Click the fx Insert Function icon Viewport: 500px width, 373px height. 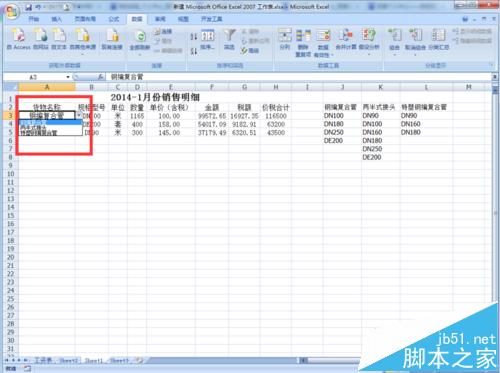(100, 77)
